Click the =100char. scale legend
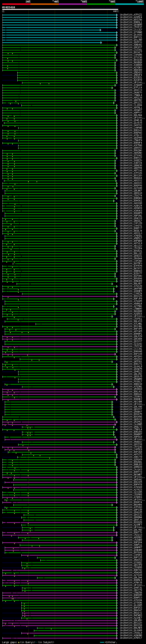Screen dimensions: 146x644 pyautogui.click(x=109, y=642)
